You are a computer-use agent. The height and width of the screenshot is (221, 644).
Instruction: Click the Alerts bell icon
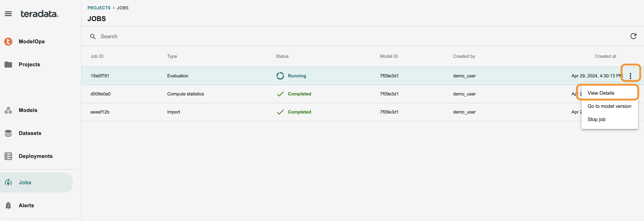(8, 205)
